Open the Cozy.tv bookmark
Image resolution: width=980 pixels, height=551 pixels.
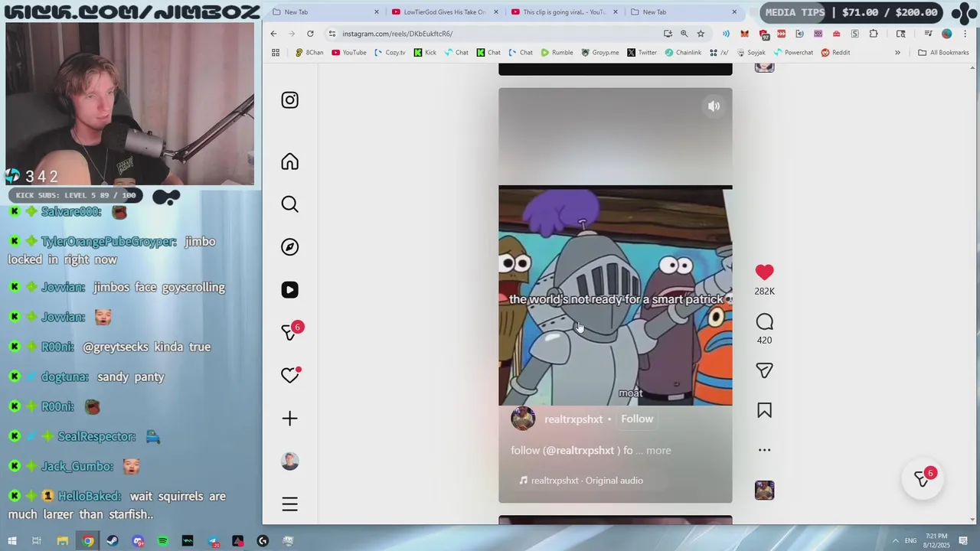coord(390,53)
